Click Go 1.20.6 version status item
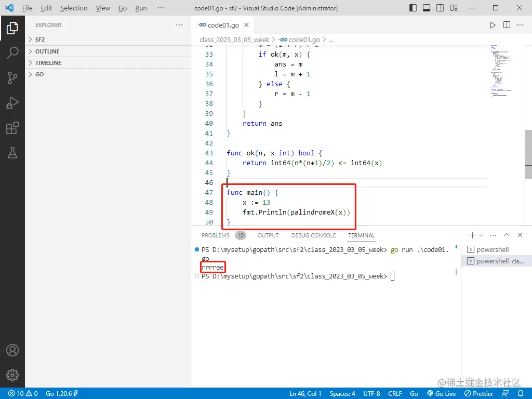The image size is (532, 399). (62, 394)
